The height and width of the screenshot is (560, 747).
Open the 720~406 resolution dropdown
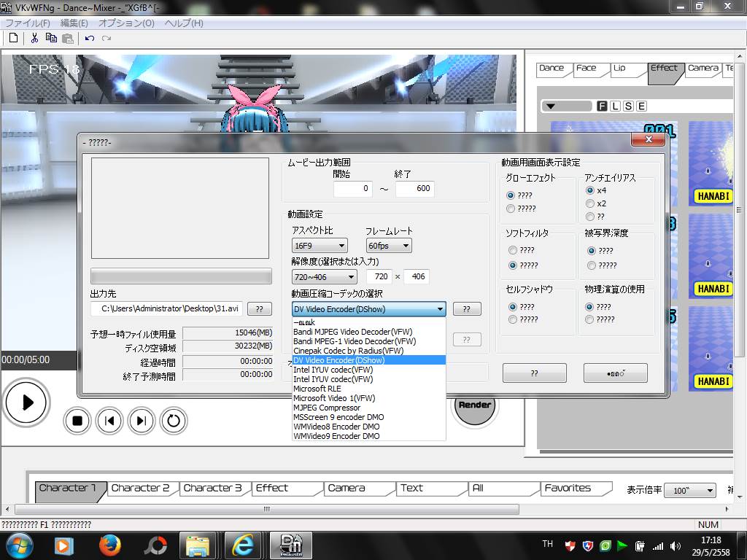[324, 276]
